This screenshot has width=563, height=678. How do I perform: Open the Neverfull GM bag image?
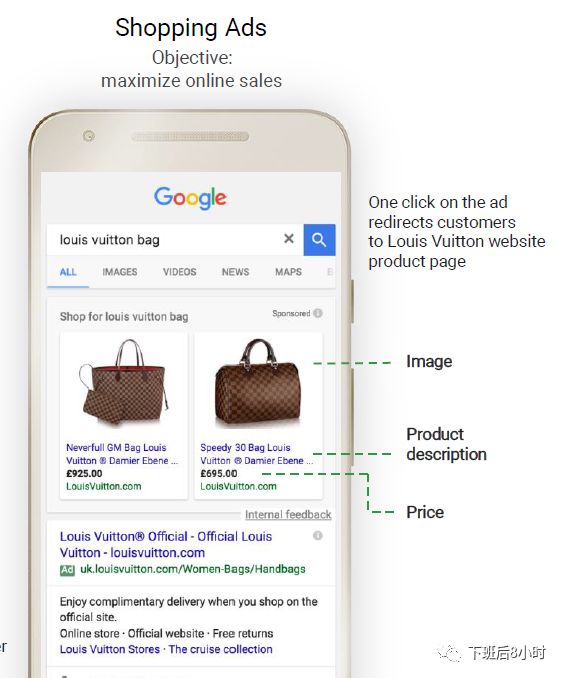tap(124, 383)
